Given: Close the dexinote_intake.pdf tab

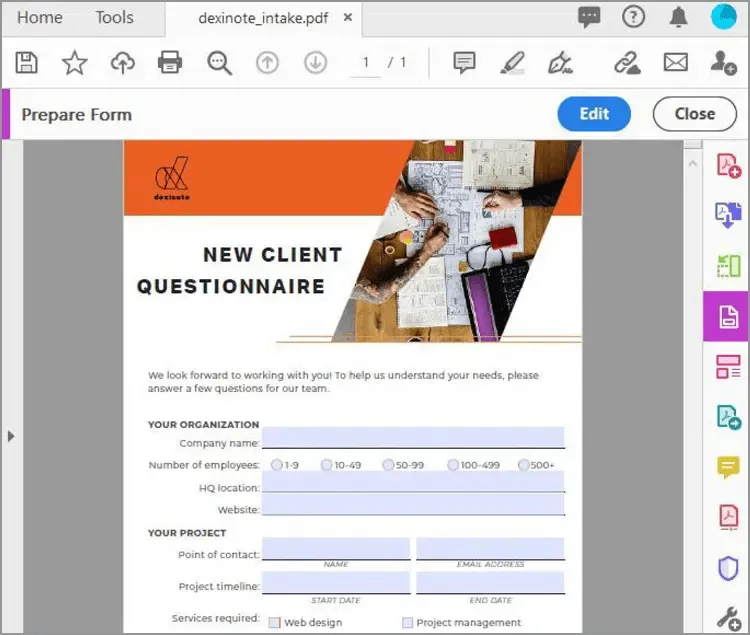Looking at the screenshot, I should 348,18.
